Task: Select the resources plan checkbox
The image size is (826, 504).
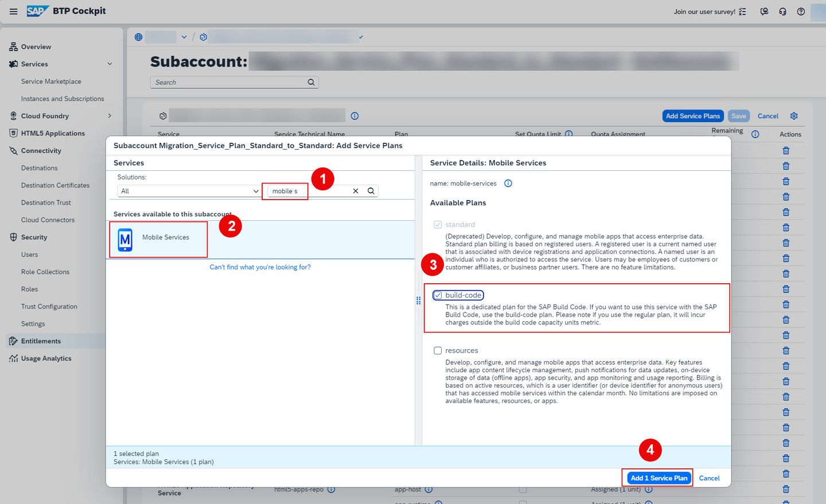Action: (438, 350)
